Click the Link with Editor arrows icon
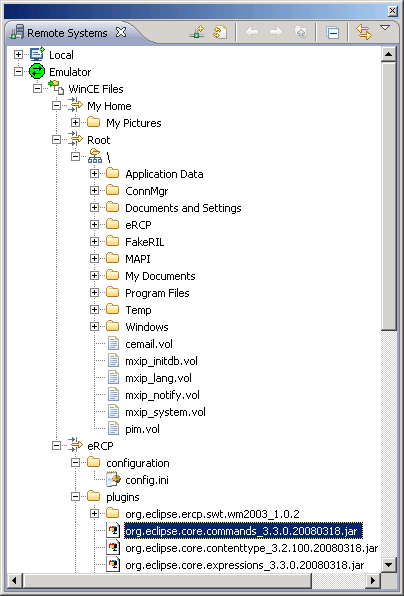The image size is (404, 596). point(364,32)
